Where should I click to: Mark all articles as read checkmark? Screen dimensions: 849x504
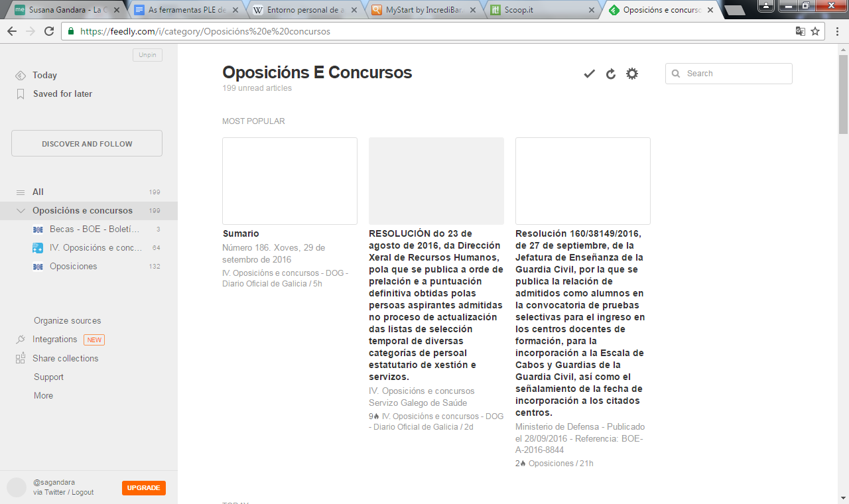point(589,74)
